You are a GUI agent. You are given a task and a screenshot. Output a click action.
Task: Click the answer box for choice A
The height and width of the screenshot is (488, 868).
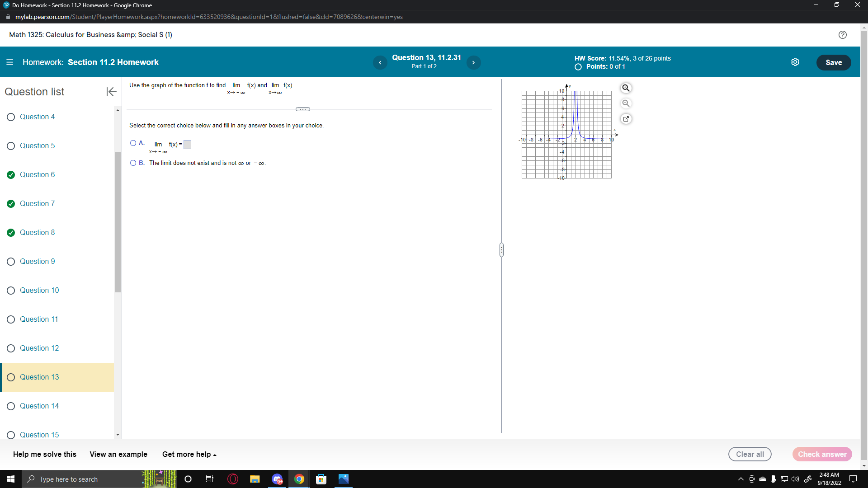(187, 145)
